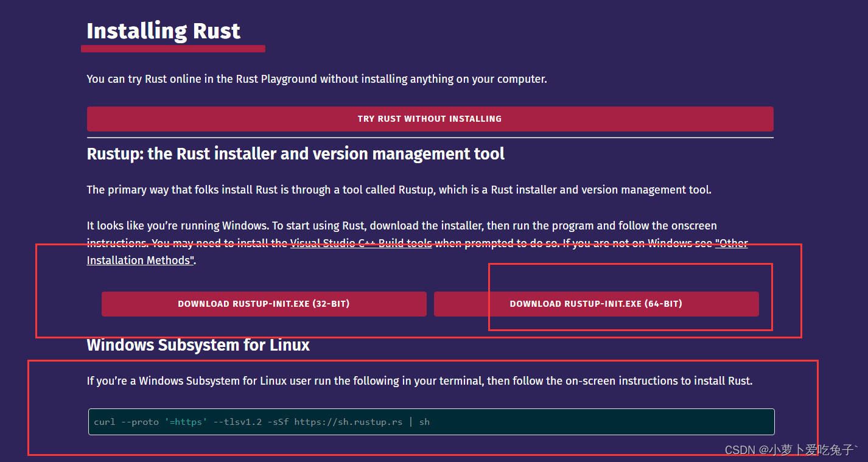Download rustup-init.exe 32-bit installer
Image resolution: width=868 pixels, height=462 pixels.
pos(264,304)
